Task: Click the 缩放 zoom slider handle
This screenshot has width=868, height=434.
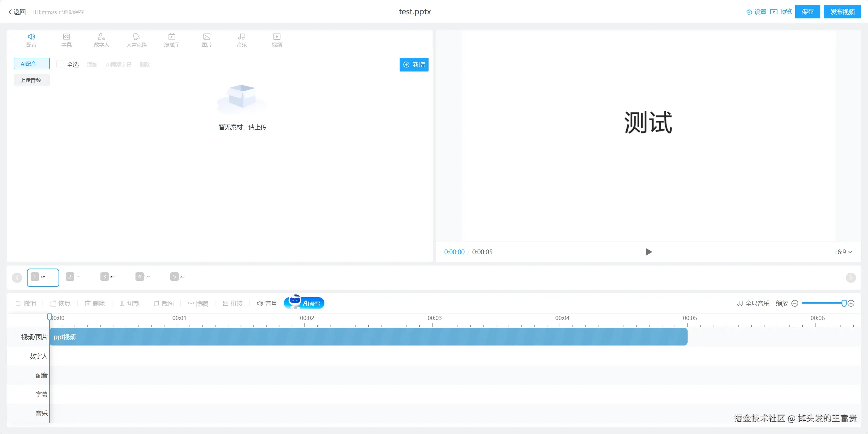Action: [844, 303]
